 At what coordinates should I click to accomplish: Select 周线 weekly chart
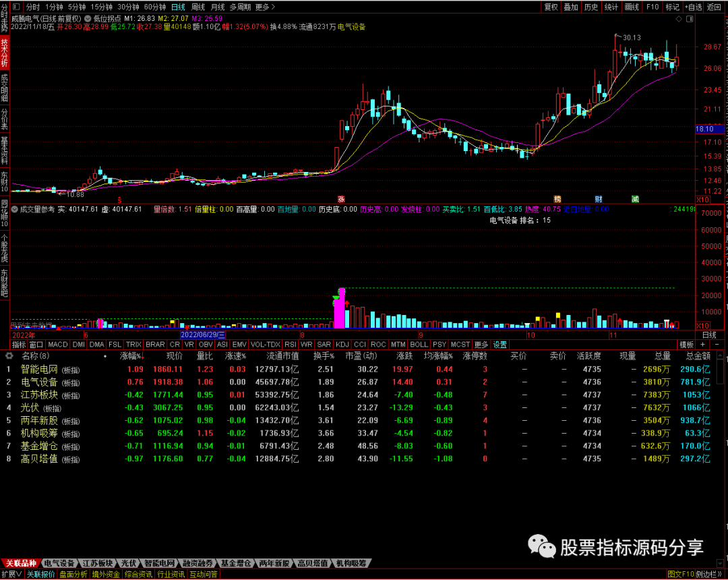pos(198,7)
